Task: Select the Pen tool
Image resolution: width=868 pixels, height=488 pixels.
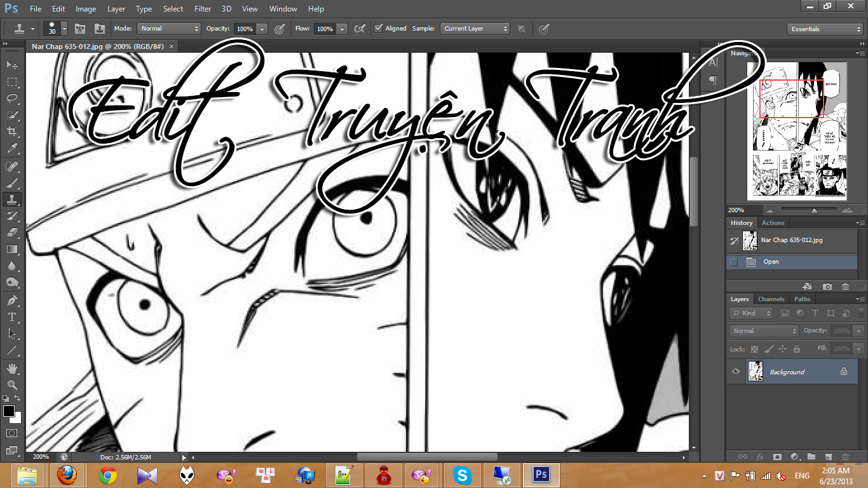Action: click(x=12, y=300)
